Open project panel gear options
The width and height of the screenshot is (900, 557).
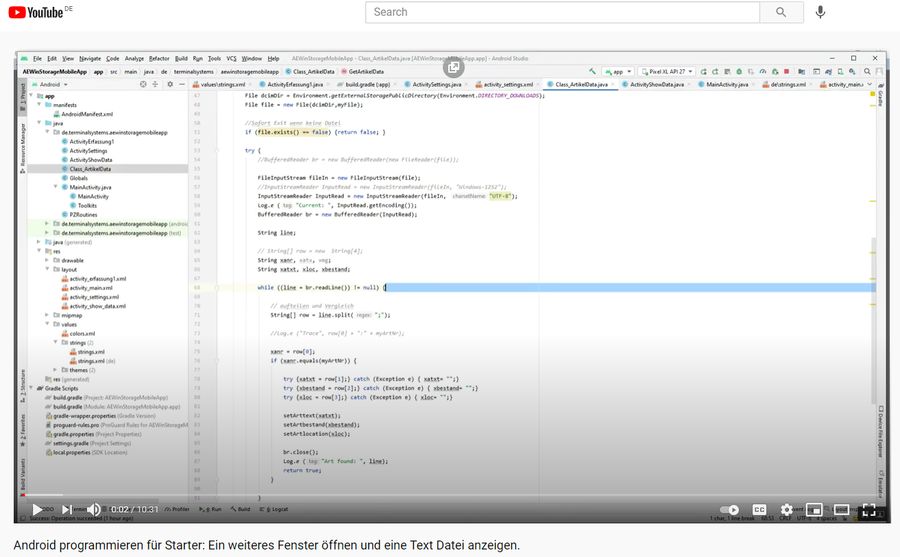pos(170,84)
